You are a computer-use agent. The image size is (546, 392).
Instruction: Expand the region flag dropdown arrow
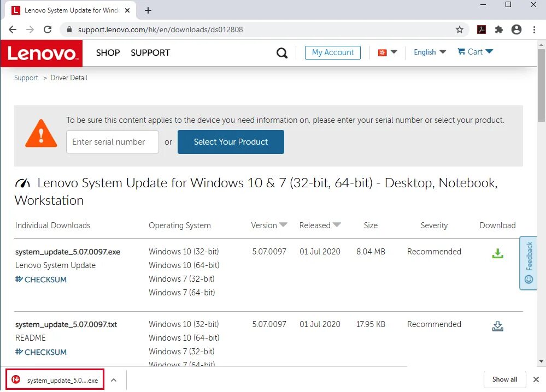point(394,52)
